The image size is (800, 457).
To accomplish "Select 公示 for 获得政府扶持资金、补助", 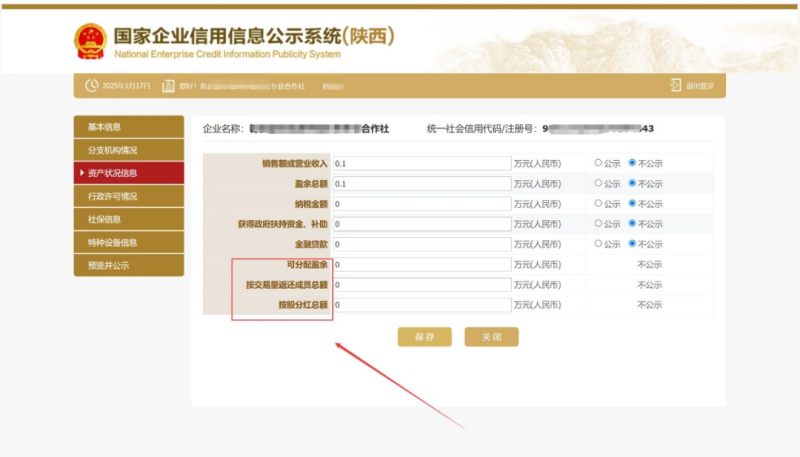I will click(x=598, y=223).
